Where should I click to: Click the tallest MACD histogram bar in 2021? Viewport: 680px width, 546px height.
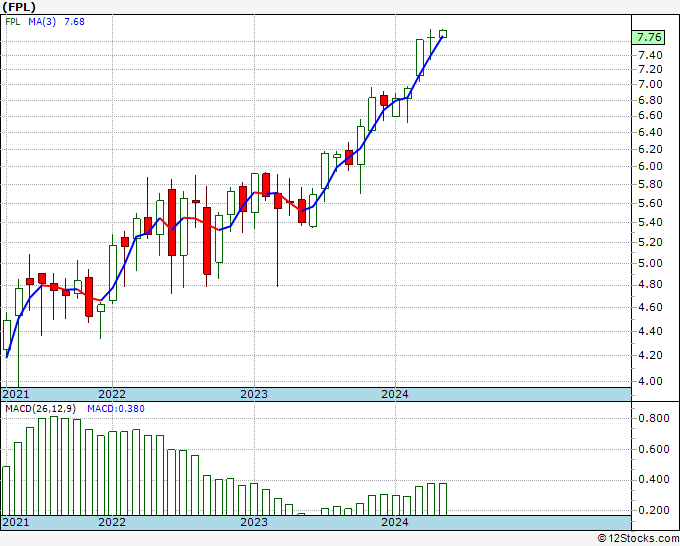[x=54, y=466]
